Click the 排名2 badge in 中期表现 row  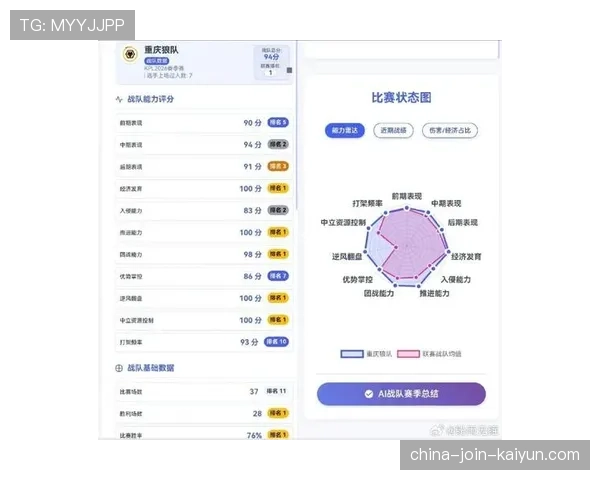(278, 144)
